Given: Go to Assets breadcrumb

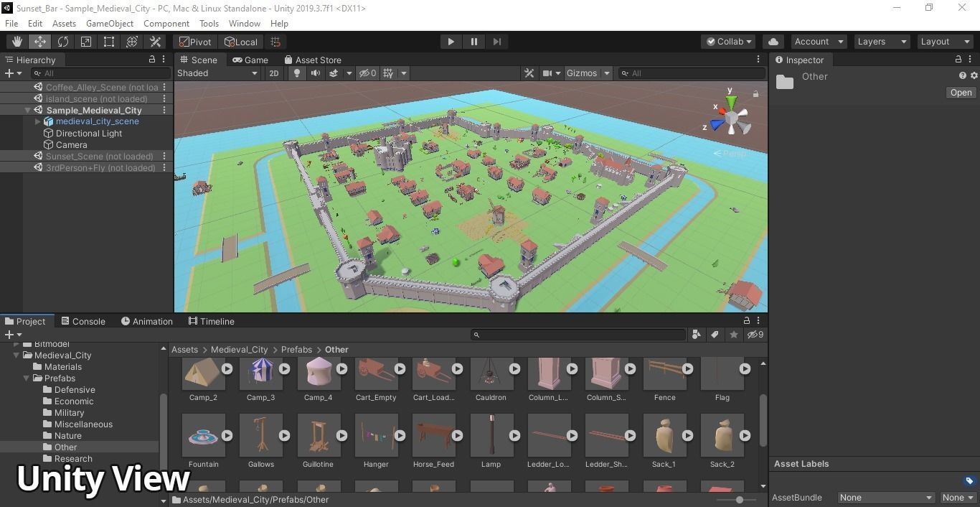Looking at the screenshot, I should [184, 350].
